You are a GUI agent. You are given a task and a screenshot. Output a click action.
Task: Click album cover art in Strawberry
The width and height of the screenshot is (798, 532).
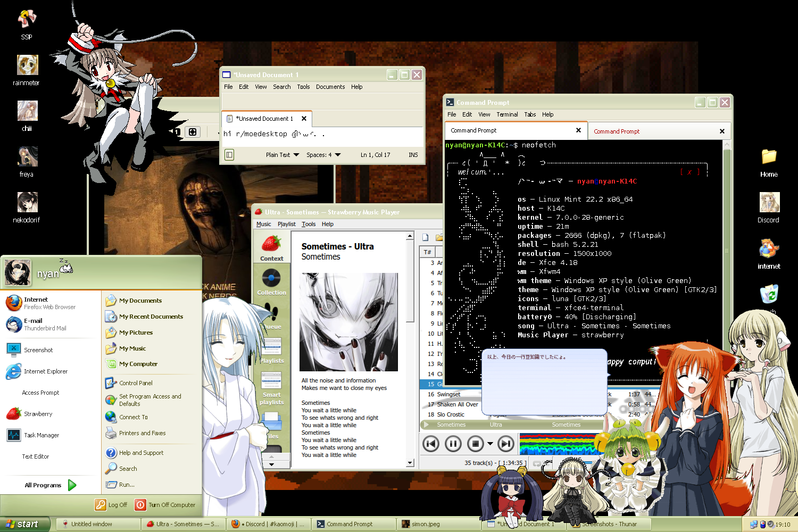click(349, 322)
